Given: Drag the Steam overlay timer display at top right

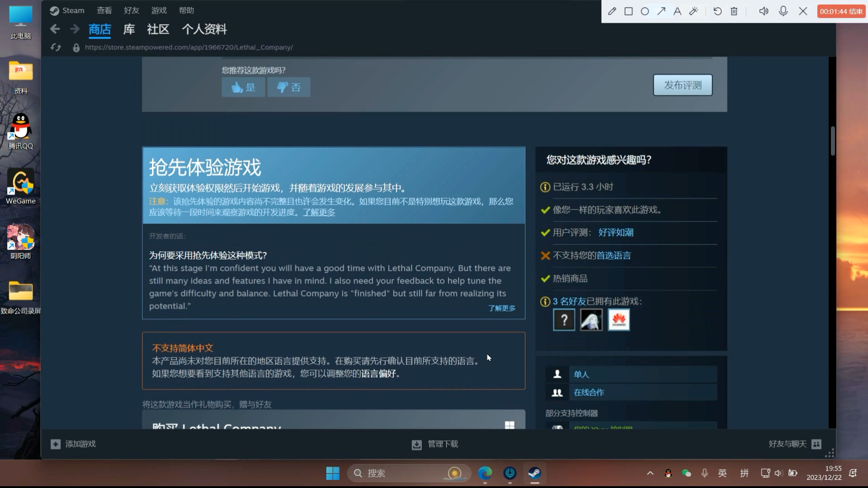Looking at the screenshot, I should click(x=841, y=10).
